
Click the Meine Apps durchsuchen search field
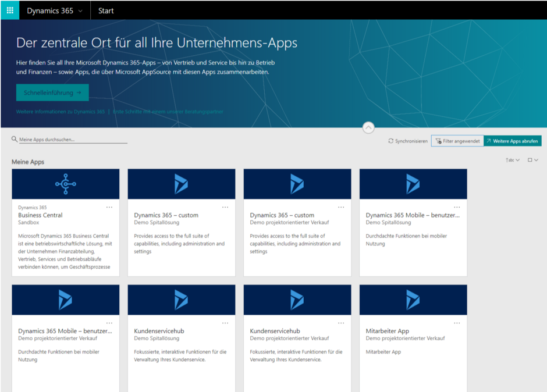pyautogui.click(x=73, y=140)
